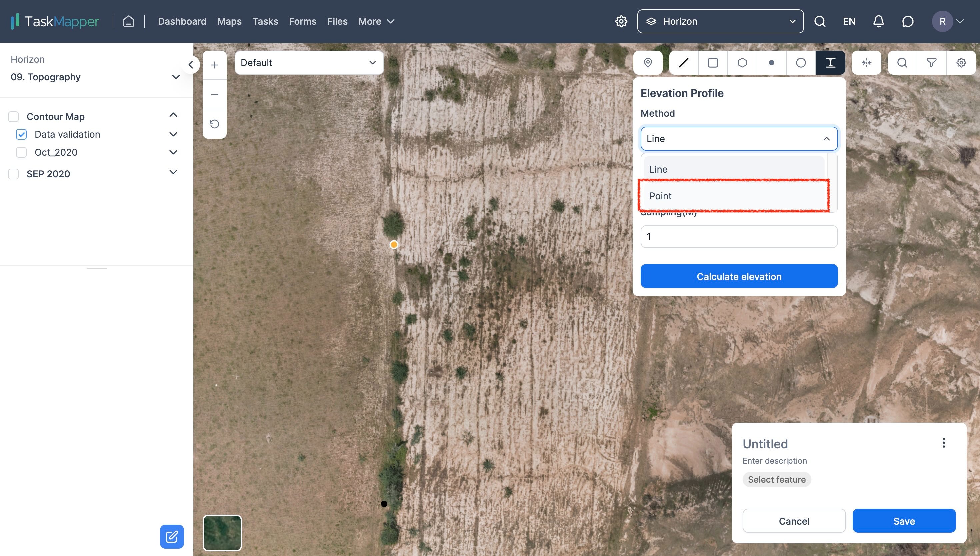Expand Oct_2020 layer options
This screenshot has height=556, width=980.
click(x=173, y=152)
